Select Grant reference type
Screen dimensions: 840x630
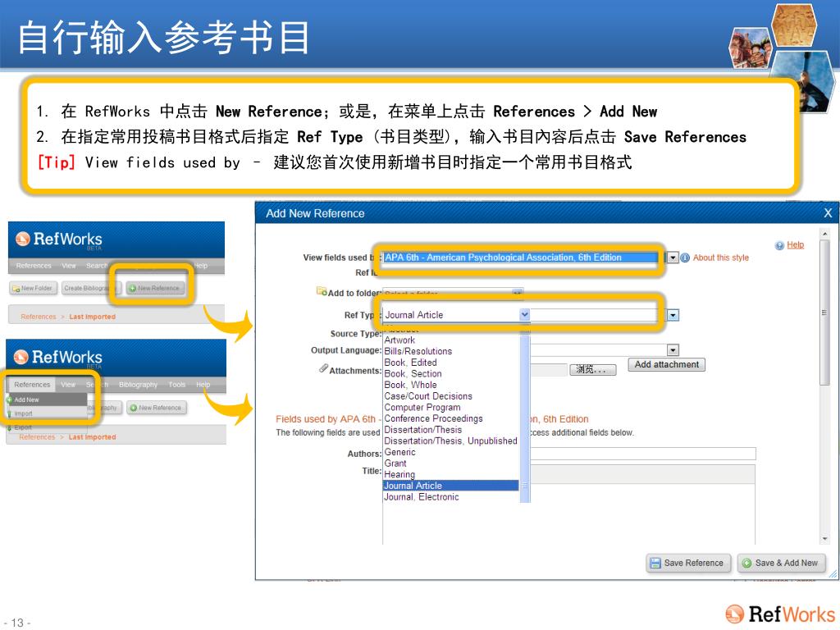click(395, 463)
